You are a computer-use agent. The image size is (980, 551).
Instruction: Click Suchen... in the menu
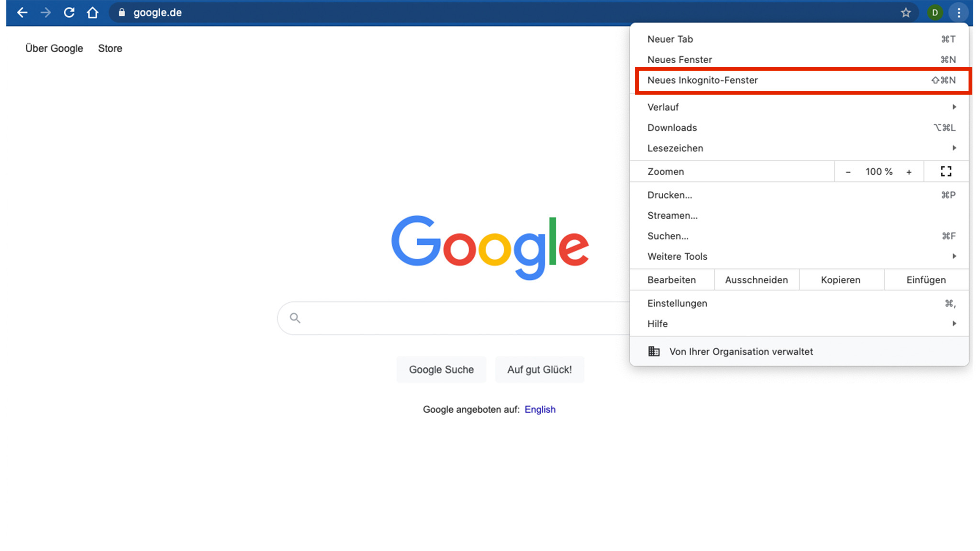(799, 236)
